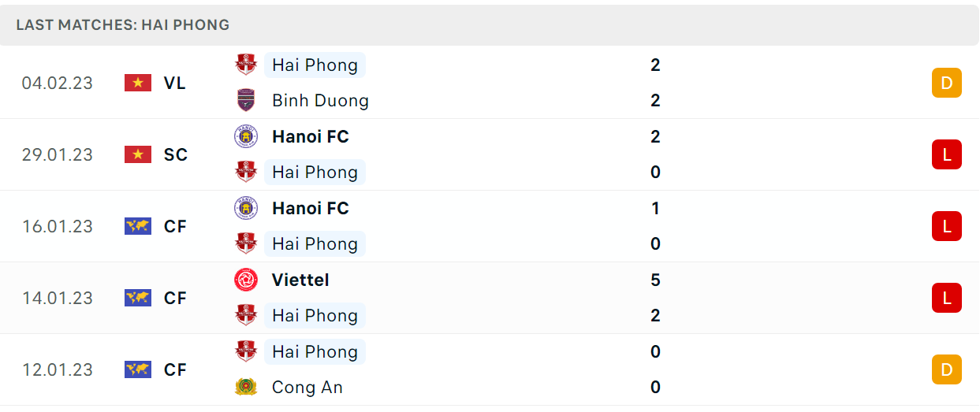Click the red L badge for Viettel match
The image size is (980, 412).
coord(947,298)
